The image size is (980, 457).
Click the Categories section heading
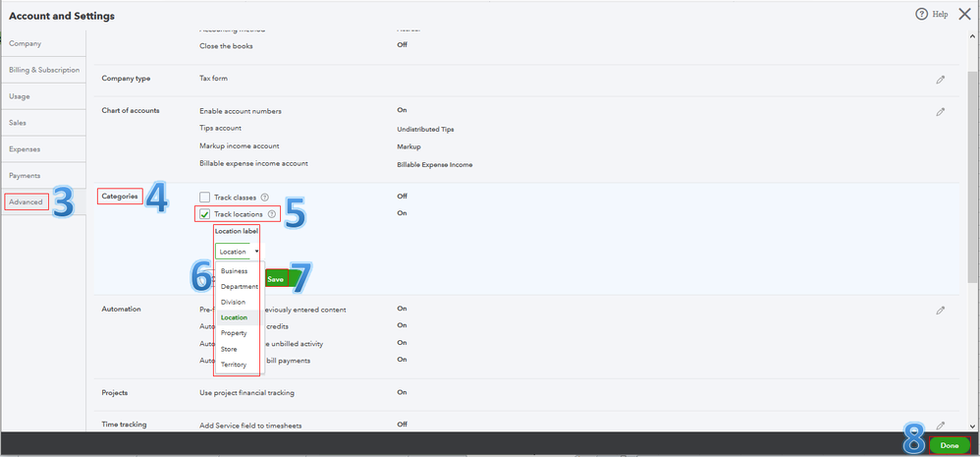click(x=120, y=197)
